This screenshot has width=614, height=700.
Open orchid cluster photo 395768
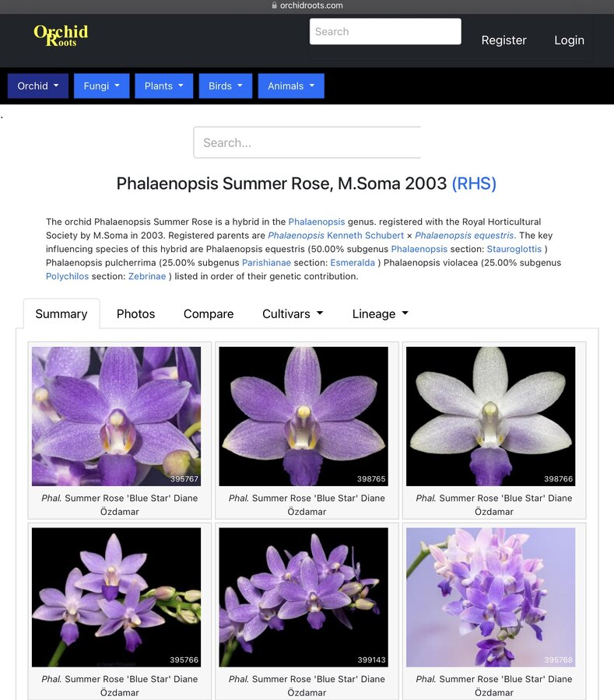click(x=490, y=597)
